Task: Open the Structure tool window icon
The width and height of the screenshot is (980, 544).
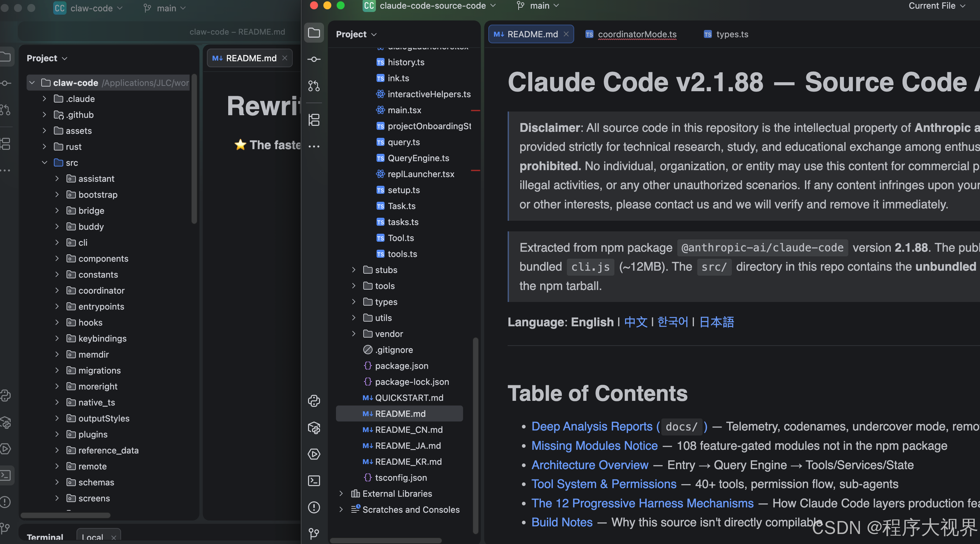Action: coord(314,120)
